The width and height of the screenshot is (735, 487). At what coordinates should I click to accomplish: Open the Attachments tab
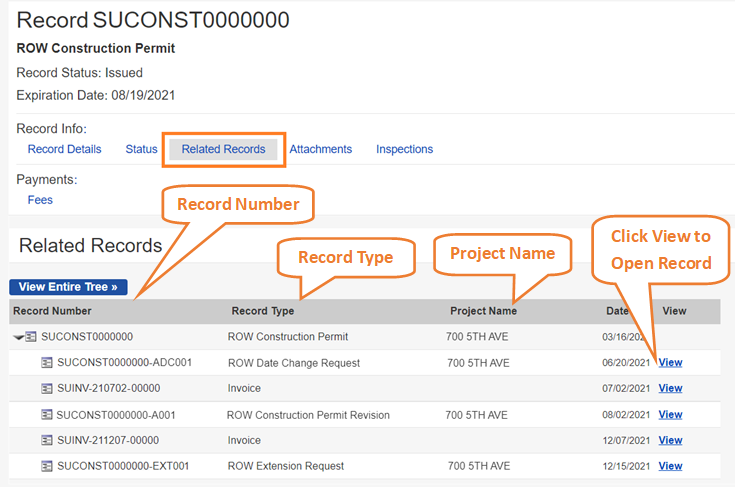tap(321, 149)
